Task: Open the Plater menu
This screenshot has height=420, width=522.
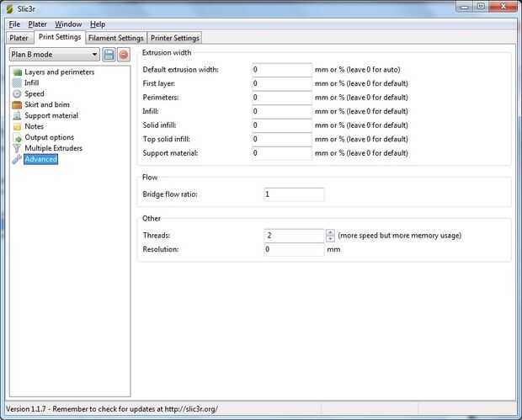Action: [x=37, y=24]
